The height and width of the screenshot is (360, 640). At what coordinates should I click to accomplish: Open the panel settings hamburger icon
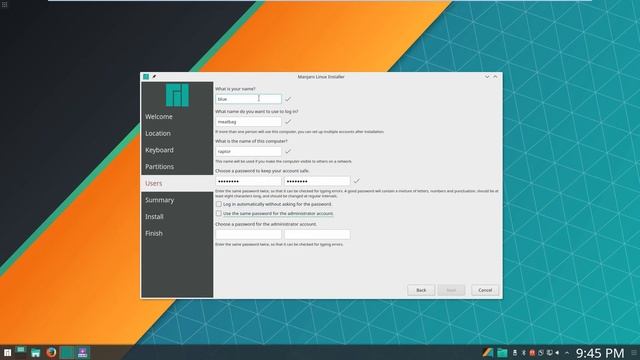click(x=634, y=353)
